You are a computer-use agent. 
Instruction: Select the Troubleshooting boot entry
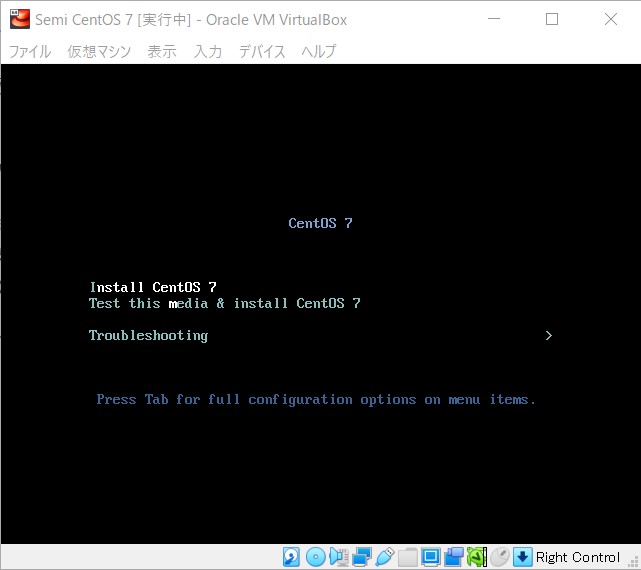148,336
